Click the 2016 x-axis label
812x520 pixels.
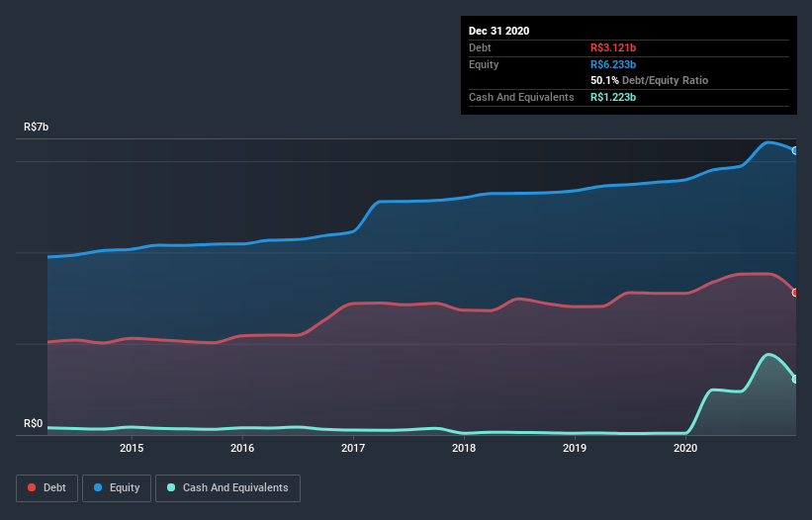242,448
